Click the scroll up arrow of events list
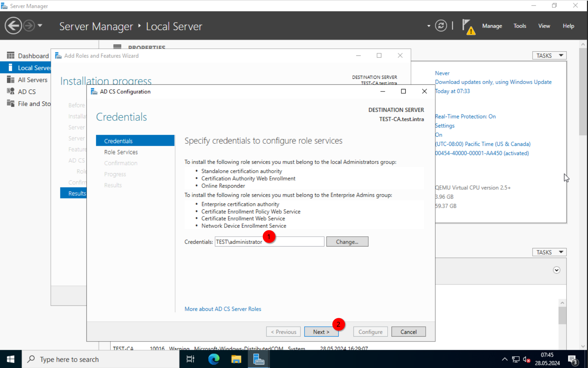This screenshot has width=588, height=368. 562,303
